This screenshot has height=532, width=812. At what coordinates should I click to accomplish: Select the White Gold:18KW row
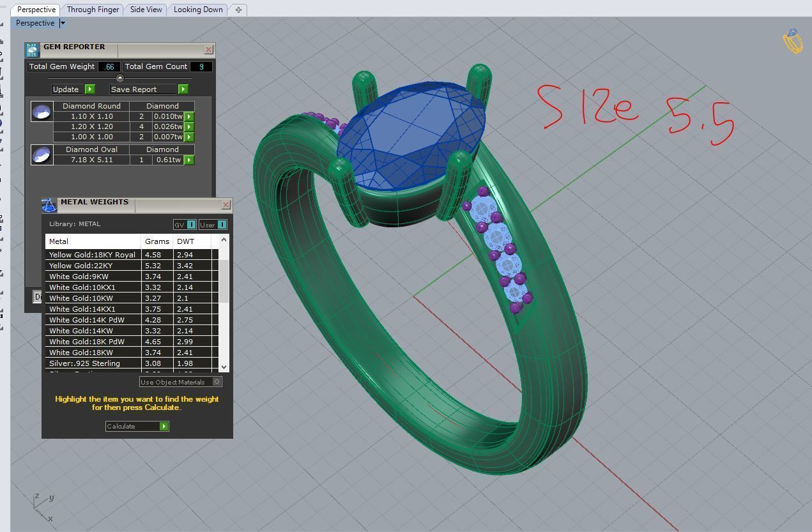tap(132, 353)
